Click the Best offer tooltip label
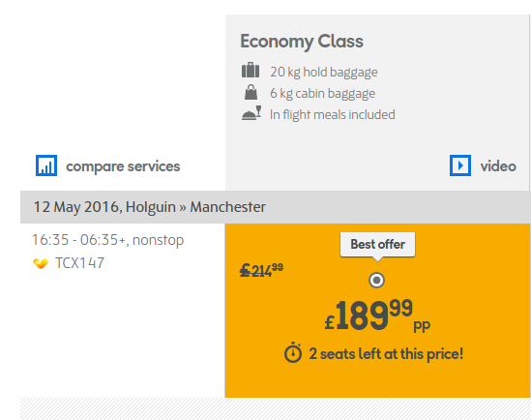Screen dimensions: 531x420 (377, 245)
